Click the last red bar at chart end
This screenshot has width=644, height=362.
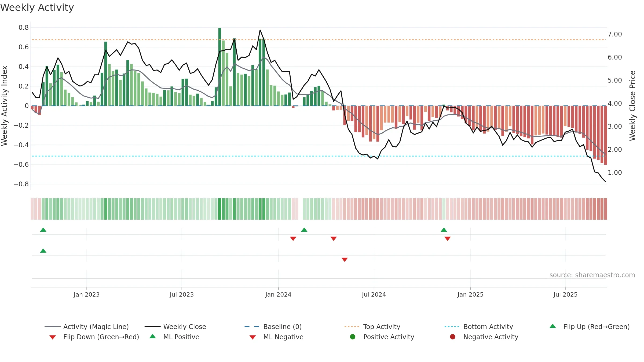(605, 135)
